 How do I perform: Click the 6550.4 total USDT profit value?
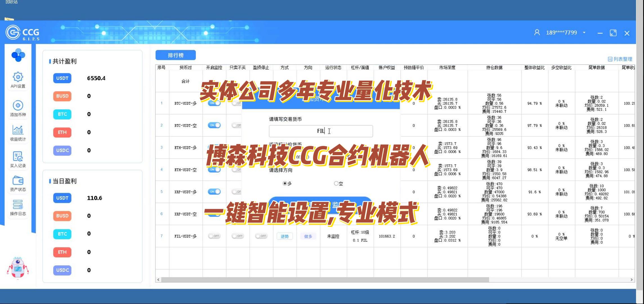point(96,78)
